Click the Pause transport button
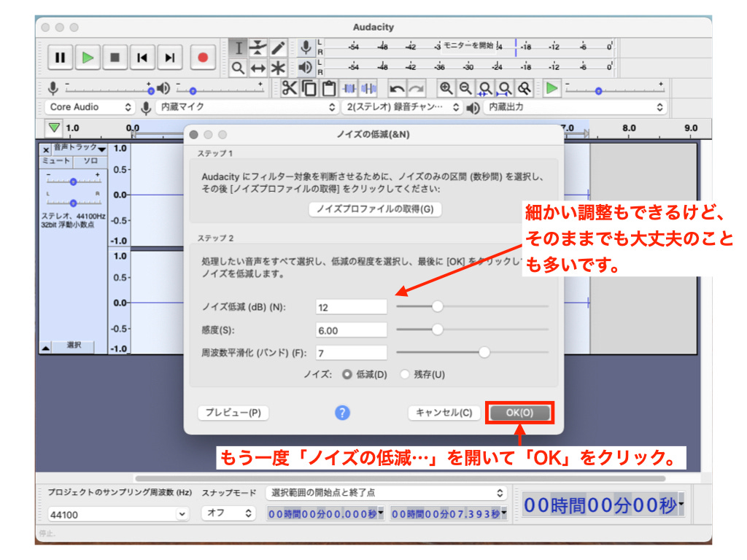Image resolution: width=747 pixels, height=560 pixels. point(60,58)
